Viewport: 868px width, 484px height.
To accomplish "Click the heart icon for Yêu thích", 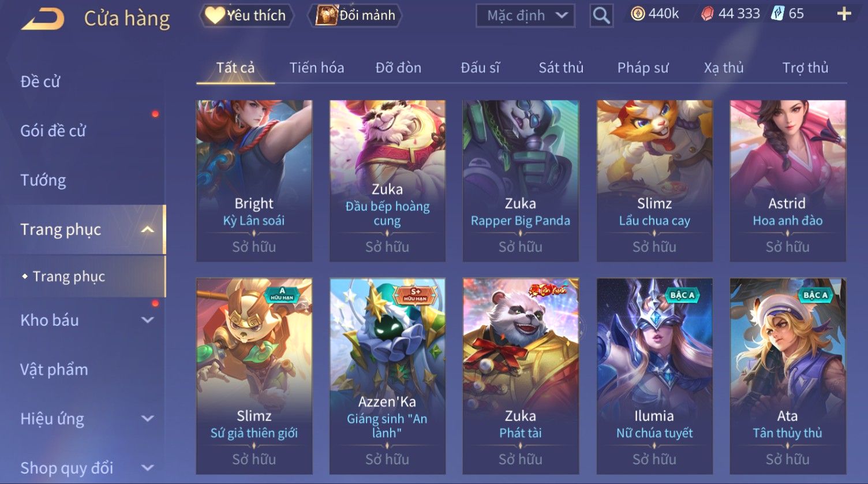I will point(215,15).
